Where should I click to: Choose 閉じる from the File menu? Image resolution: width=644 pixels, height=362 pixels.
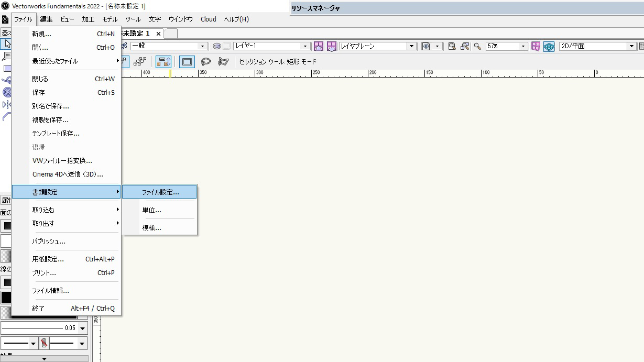pos(67,79)
